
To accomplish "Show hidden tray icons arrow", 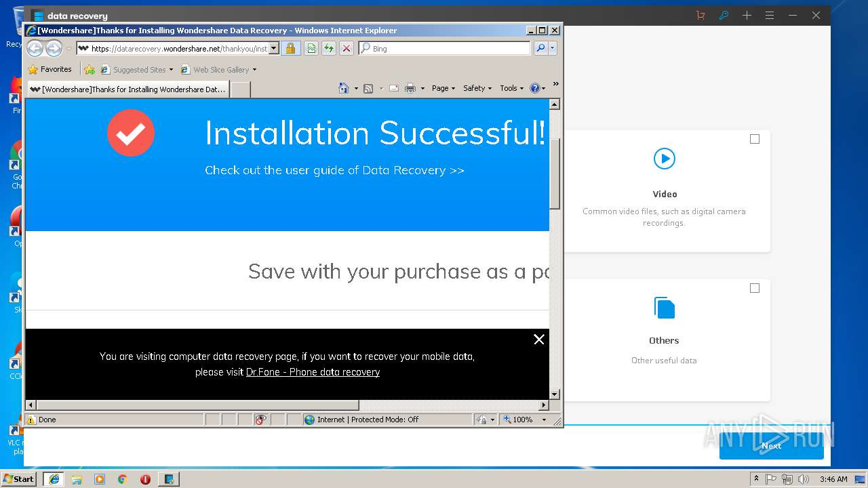I will point(756,479).
